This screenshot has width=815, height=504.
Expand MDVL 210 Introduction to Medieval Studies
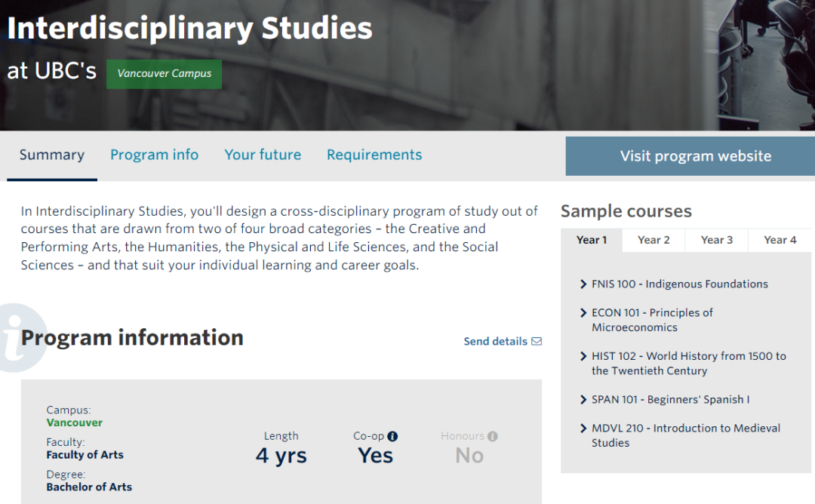[583, 429]
